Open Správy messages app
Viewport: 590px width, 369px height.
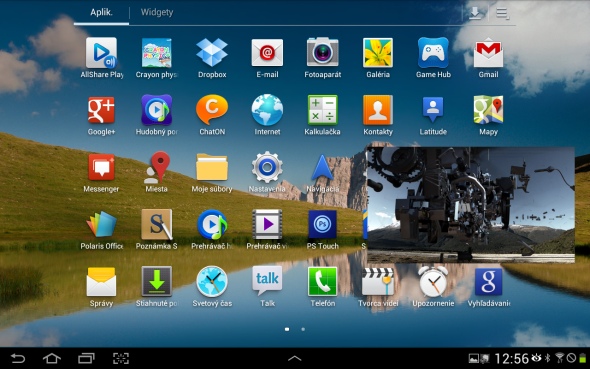(101, 281)
